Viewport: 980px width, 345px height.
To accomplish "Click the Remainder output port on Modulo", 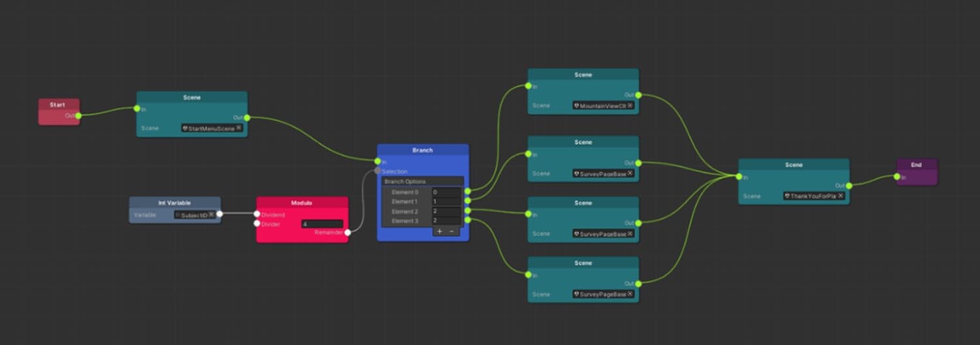I will pos(348,232).
